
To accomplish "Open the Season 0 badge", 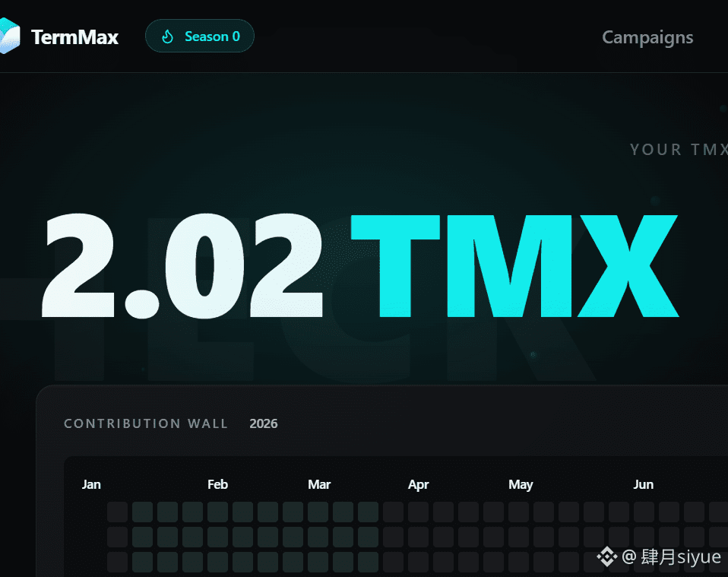I will click(x=200, y=36).
